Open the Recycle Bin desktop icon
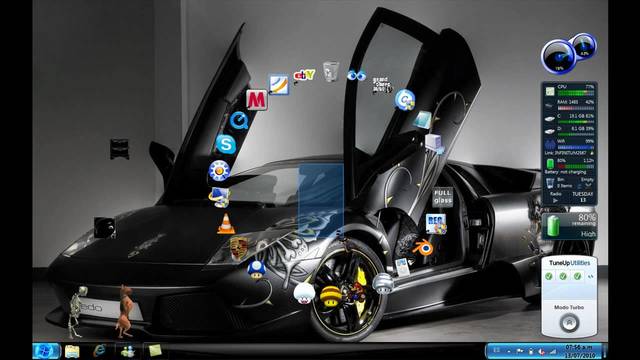 tap(331, 71)
